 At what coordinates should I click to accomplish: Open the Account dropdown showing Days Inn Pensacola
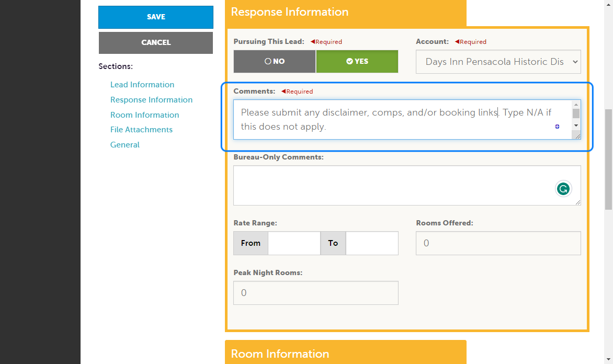pos(498,62)
